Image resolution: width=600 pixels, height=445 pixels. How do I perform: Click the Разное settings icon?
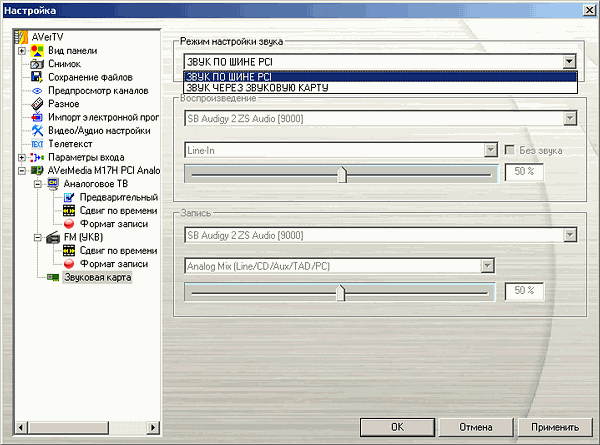tap(37, 103)
